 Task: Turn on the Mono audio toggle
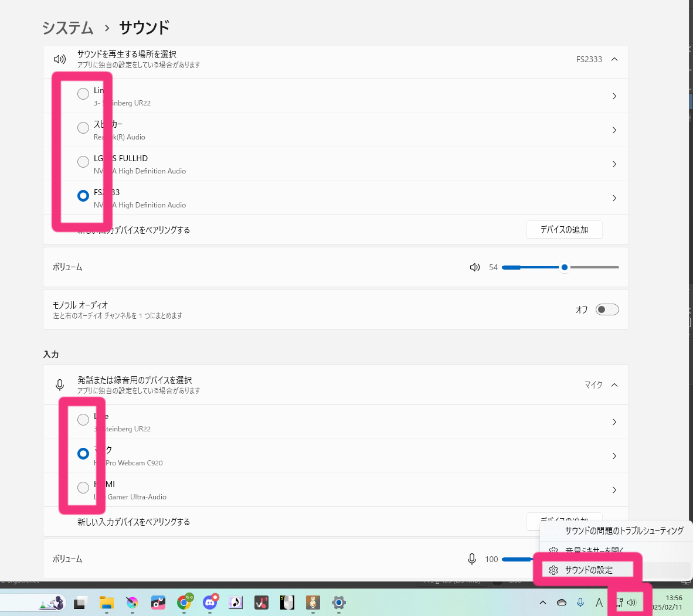click(607, 309)
